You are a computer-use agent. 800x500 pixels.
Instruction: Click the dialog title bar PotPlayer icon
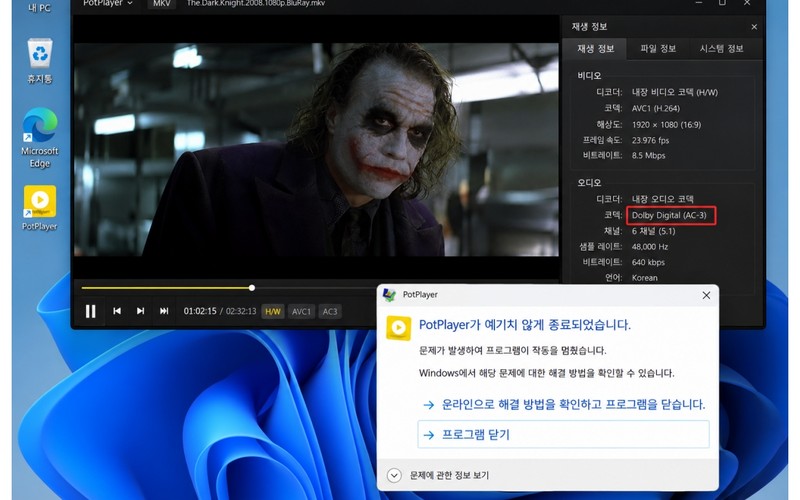coord(389,295)
